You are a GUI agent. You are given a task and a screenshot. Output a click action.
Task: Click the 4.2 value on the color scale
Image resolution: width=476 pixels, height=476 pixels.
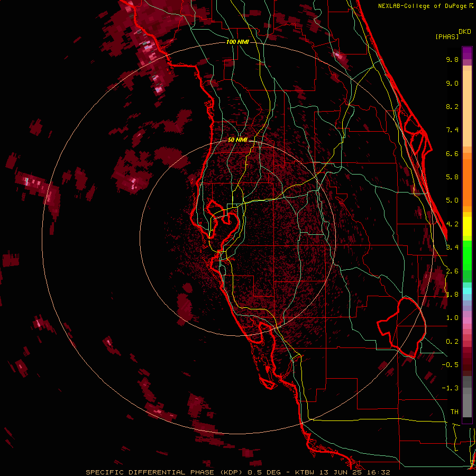click(x=452, y=224)
